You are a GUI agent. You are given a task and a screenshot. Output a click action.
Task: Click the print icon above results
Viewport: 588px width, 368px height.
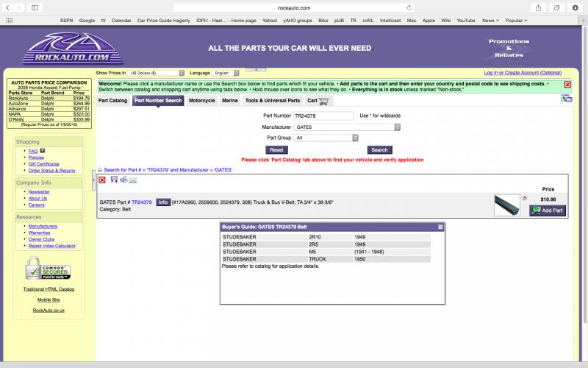point(123,180)
